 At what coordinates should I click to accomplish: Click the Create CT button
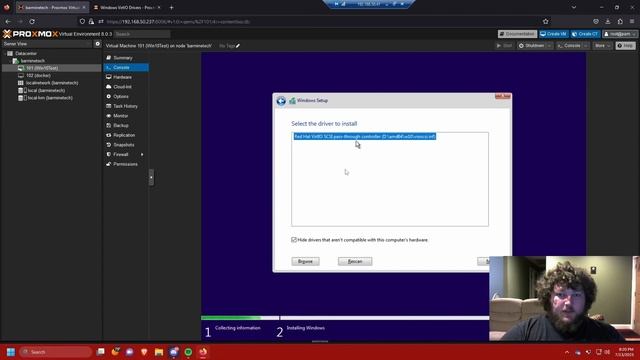tap(585, 34)
